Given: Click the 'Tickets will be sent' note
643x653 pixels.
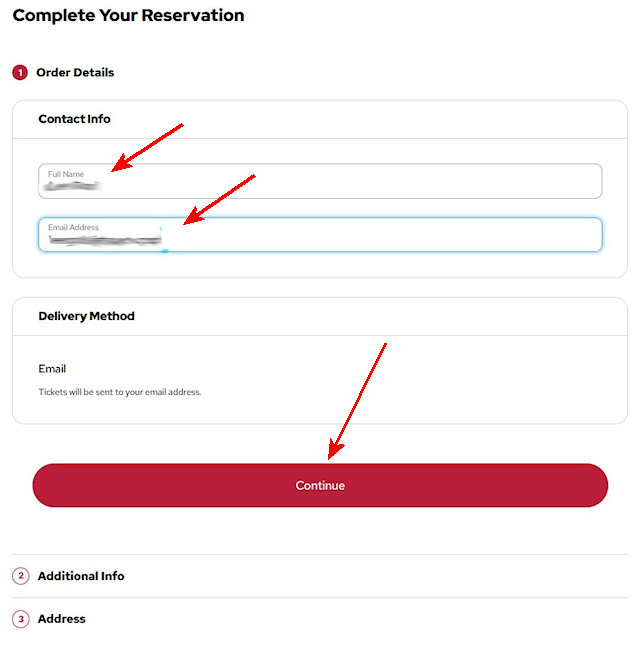Looking at the screenshot, I should click(x=120, y=392).
